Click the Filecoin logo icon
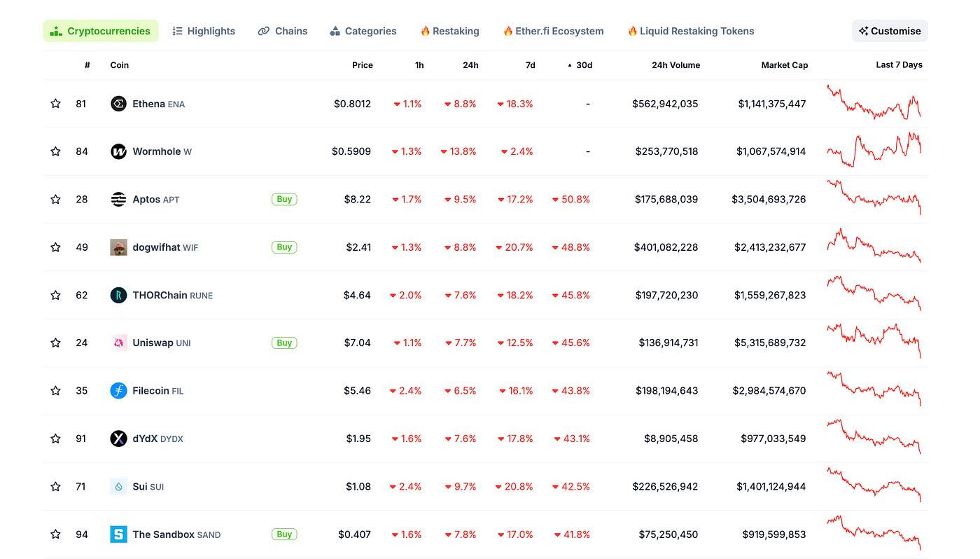This screenshot has width=980, height=559. (118, 391)
